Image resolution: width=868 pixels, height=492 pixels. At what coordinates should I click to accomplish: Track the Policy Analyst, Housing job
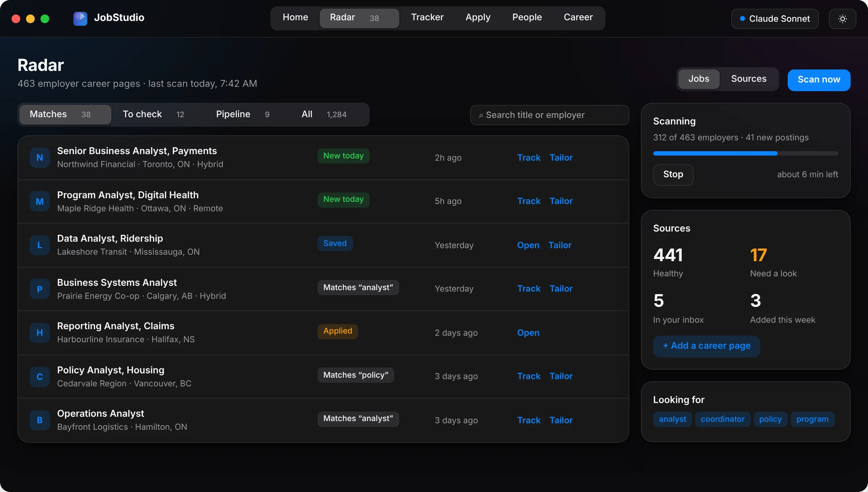point(529,376)
